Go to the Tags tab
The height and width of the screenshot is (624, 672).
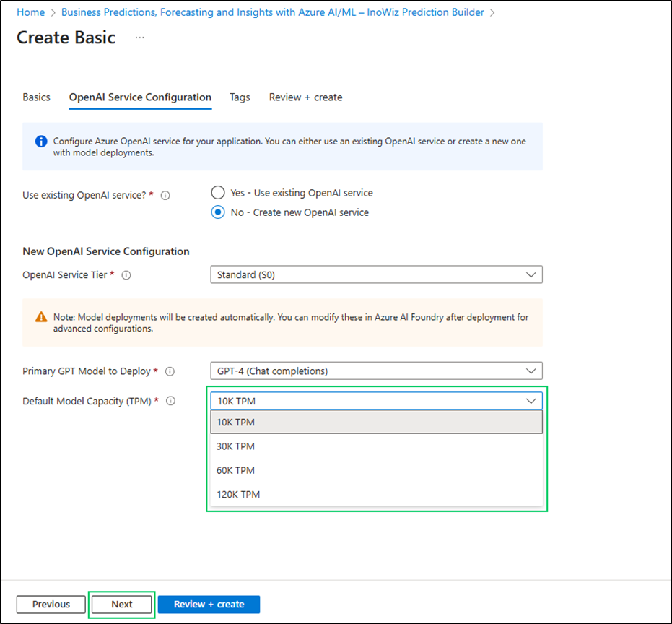point(240,97)
